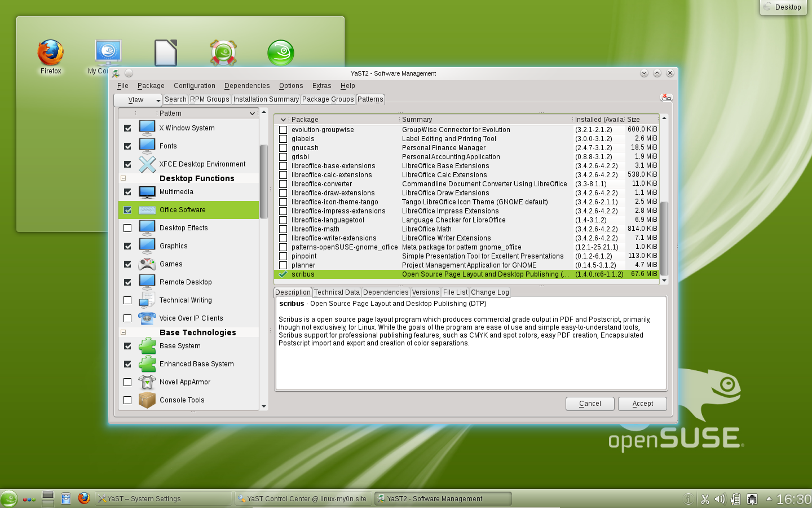Uncheck the X Window System pattern
This screenshot has width=812, height=508.
127,128
